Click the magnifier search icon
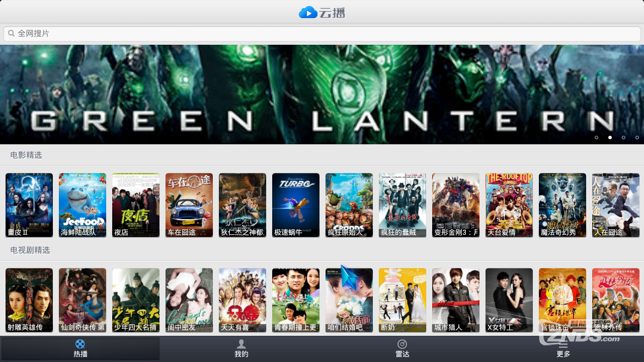This screenshot has width=644, height=362. click(x=11, y=34)
